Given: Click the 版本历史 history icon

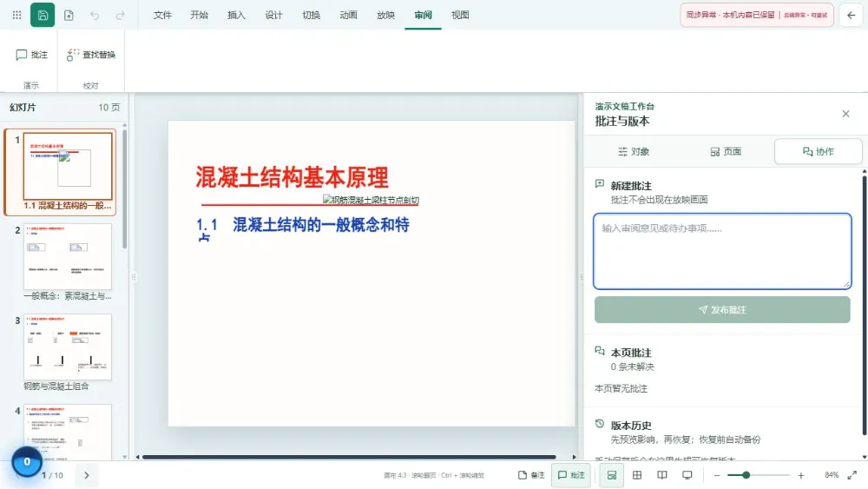Looking at the screenshot, I should 600,424.
